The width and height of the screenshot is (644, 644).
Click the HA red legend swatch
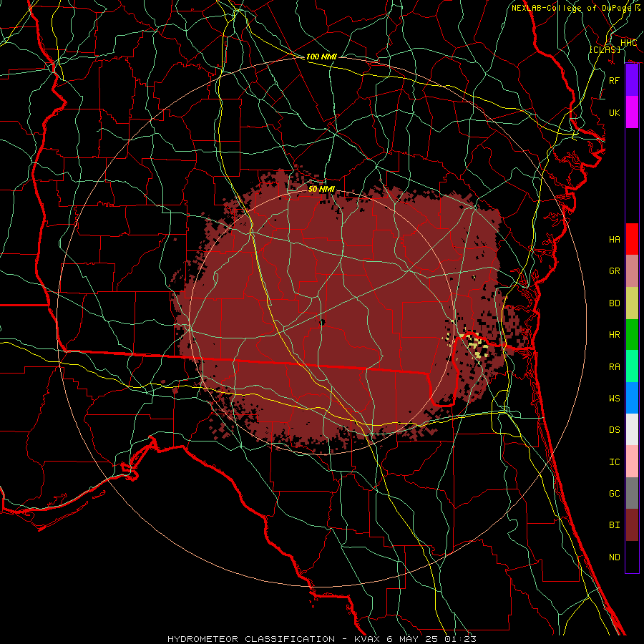632,239
